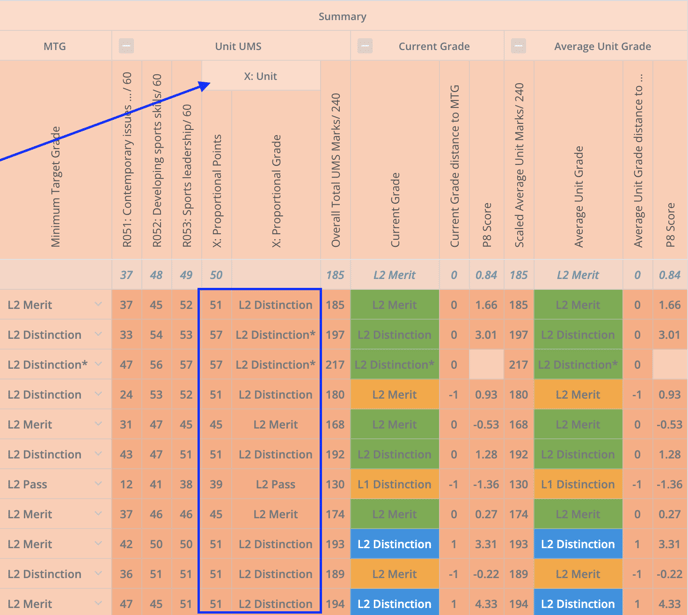The height and width of the screenshot is (615, 688).
Task: Select the orange L1 Distinction current grade cell
Action: tap(394, 484)
